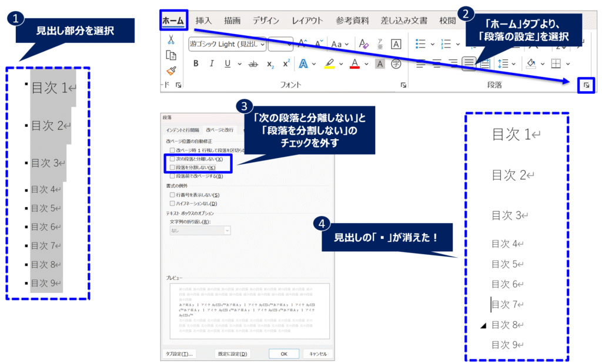The width and height of the screenshot is (602, 364).
Task: Expand the Underline style arrow
Action: [239, 64]
